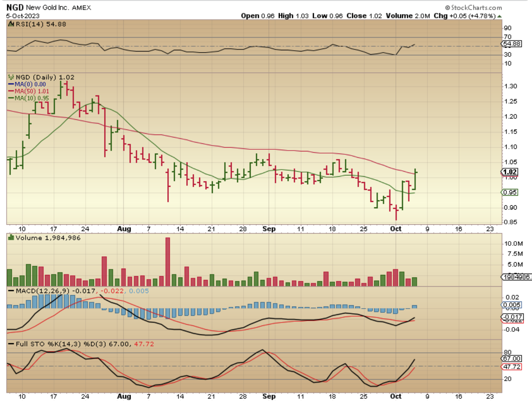Screen dimensions: 532x401
Task: Click the tallest red volume bar in August
Action: click(x=168, y=262)
